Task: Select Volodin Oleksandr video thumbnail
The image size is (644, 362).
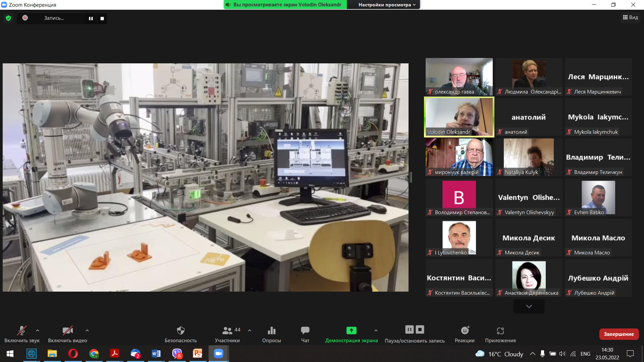Action: 459,117
